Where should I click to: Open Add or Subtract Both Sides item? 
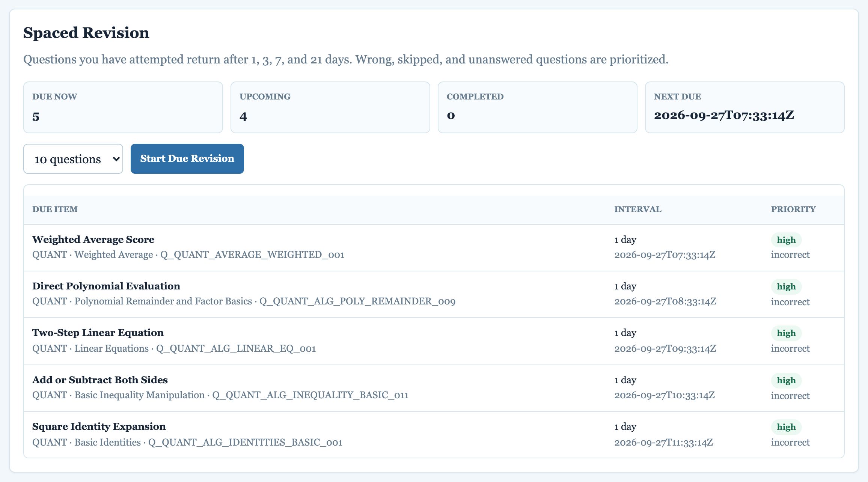pos(100,380)
